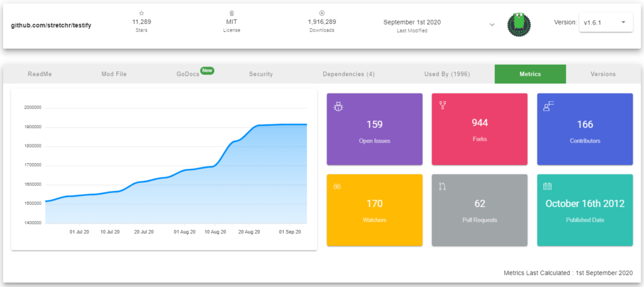Go to the Dependencies (4) tab
The image size is (644, 287).
(348, 74)
